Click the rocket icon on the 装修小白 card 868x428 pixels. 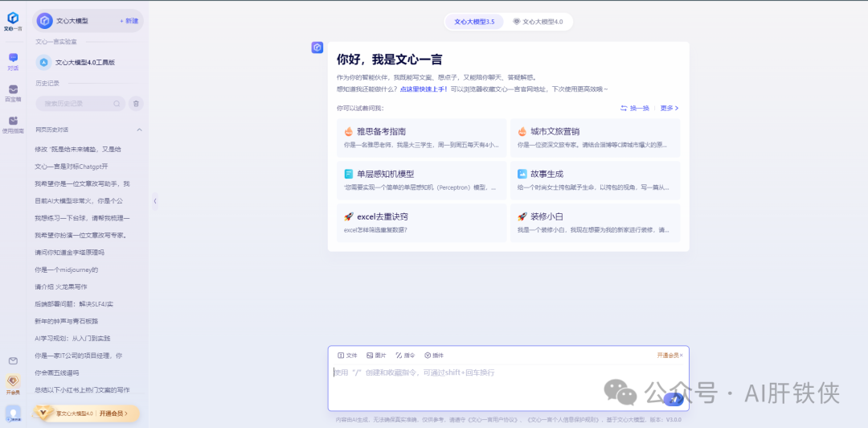(x=522, y=216)
